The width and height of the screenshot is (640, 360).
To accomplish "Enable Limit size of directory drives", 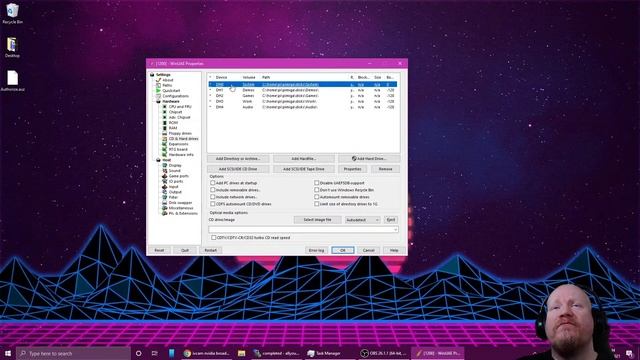I will coord(317,204).
